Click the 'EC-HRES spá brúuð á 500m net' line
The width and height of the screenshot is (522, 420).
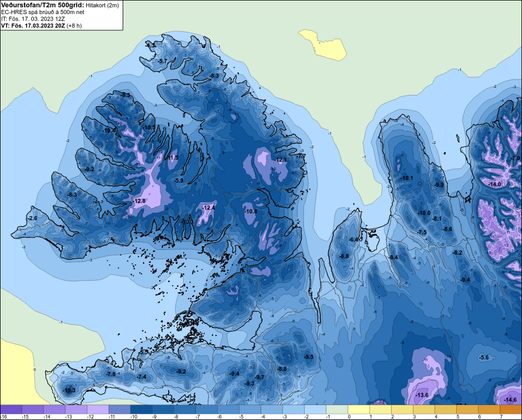[43, 12]
